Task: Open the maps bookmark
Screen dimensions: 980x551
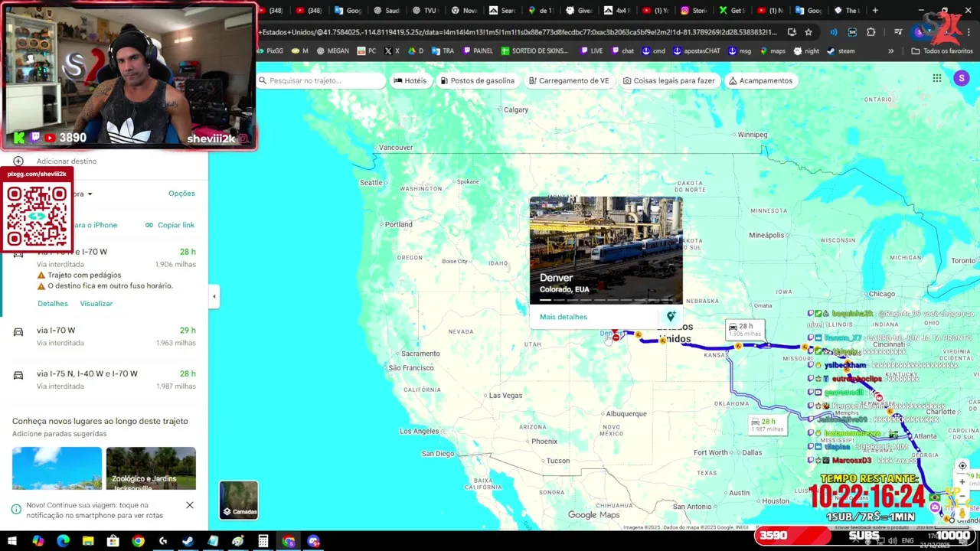Action: 772,51
